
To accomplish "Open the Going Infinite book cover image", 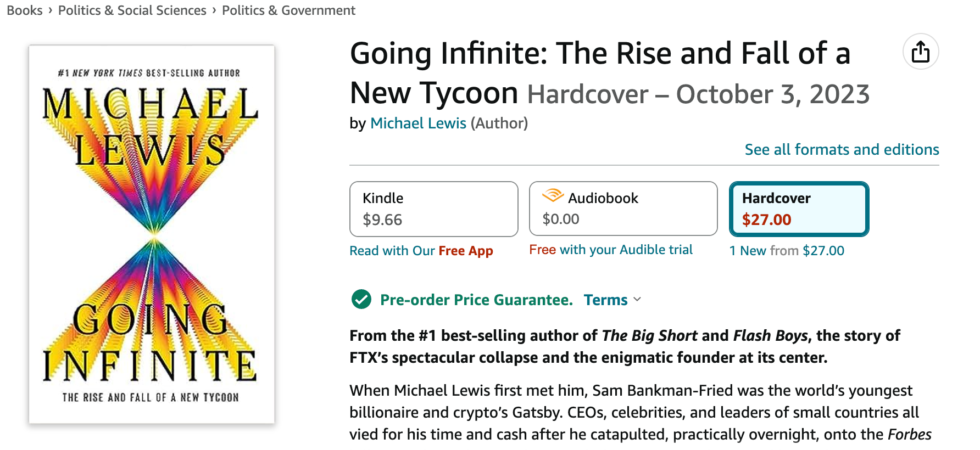I will [x=152, y=234].
